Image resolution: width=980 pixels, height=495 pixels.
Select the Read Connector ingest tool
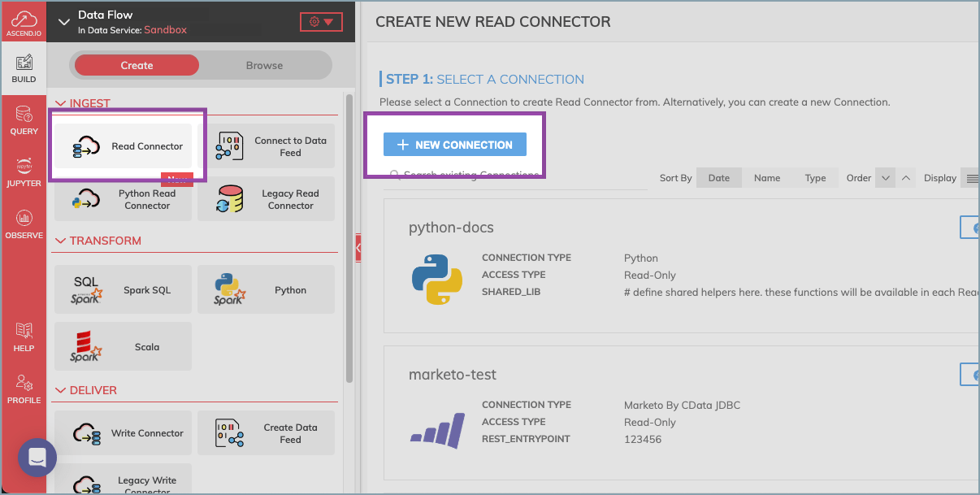[123, 145]
